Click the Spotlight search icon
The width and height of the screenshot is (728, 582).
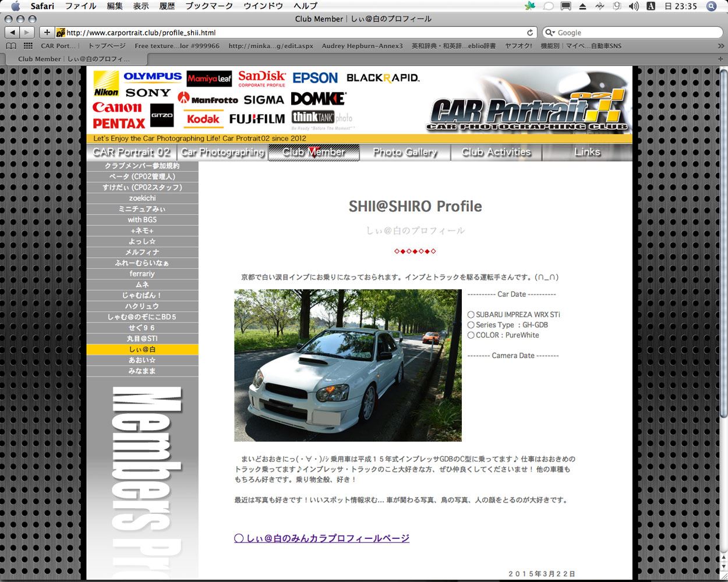pos(711,6)
